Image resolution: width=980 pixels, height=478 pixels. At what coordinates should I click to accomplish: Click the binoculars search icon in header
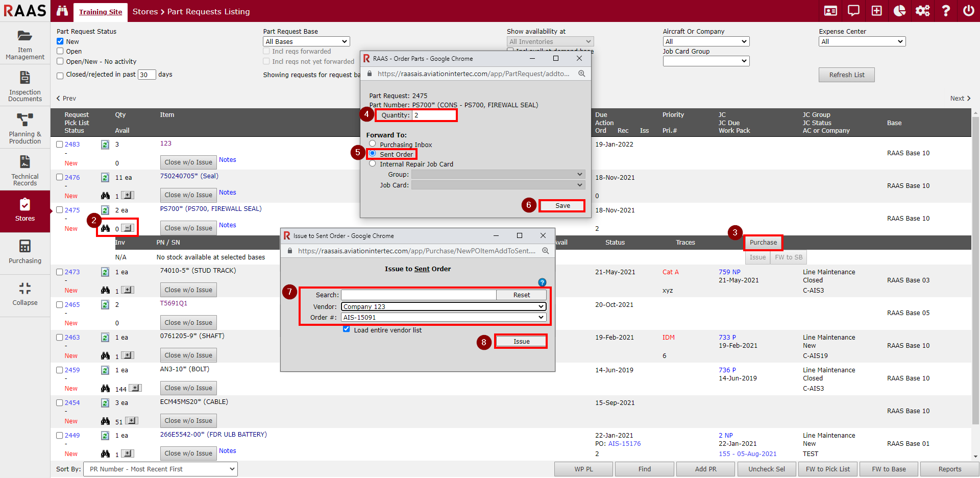point(62,11)
